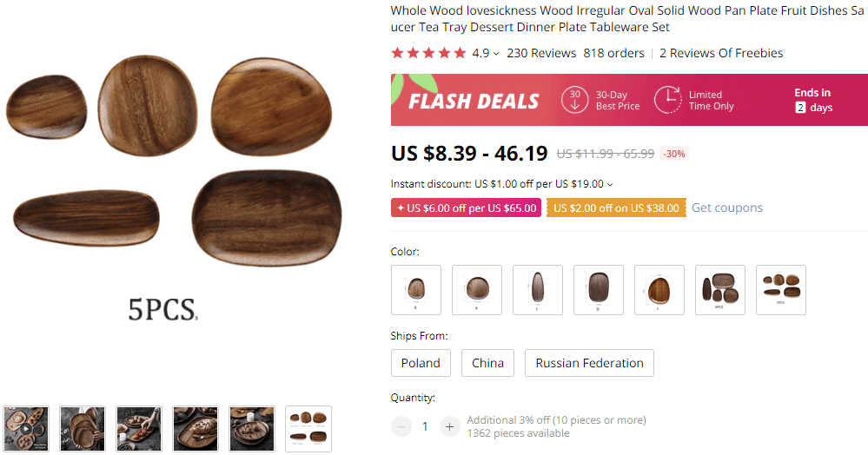This screenshot has height=455, width=868.
Task: Expand the Instant discount details arrow
Action: (x=610, y=184)
